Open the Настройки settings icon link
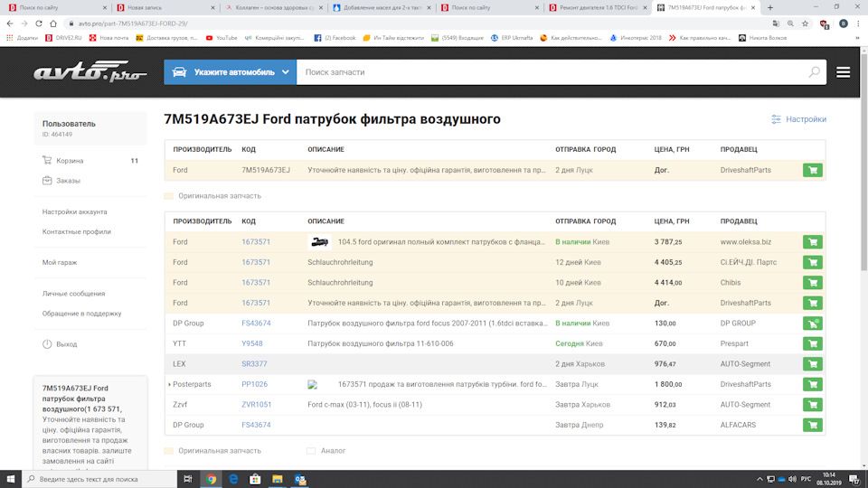This screenshot has width=868, height=488. (x=798, y=119)
